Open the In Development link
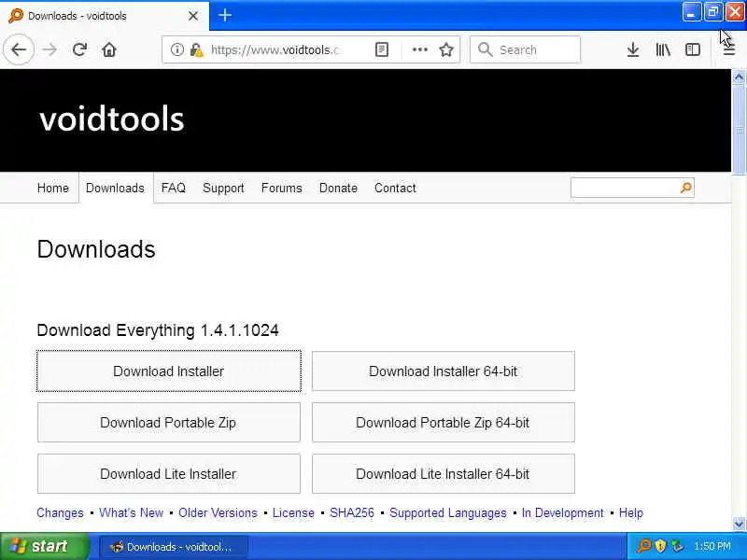The image size is (747, 560). pyautogui.click(x=563, y=512)
